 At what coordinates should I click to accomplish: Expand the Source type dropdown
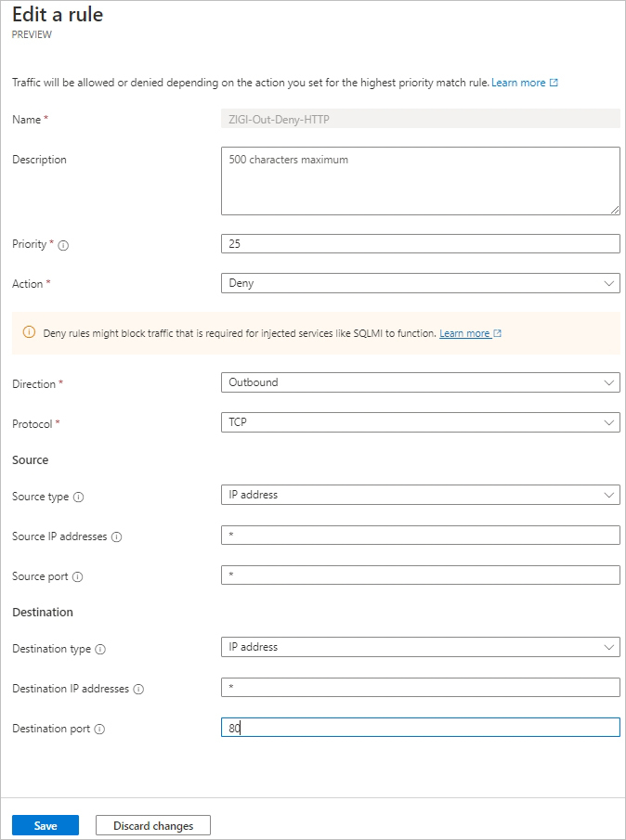coord(420,495)
